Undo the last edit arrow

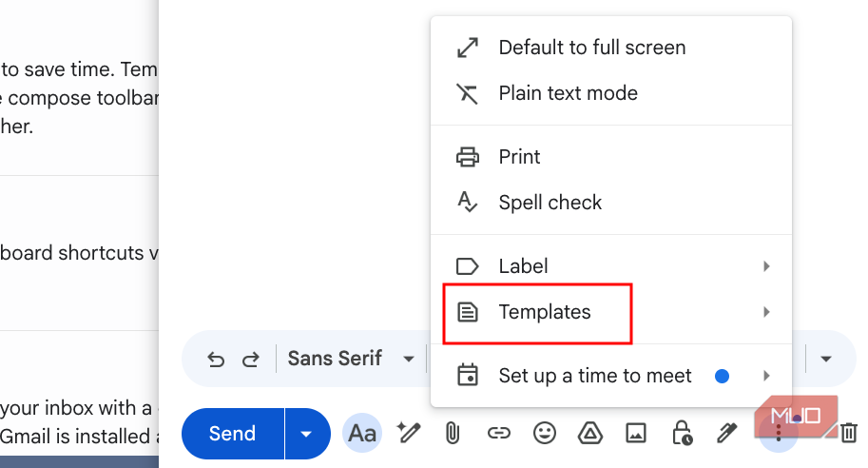pos(216,360)
